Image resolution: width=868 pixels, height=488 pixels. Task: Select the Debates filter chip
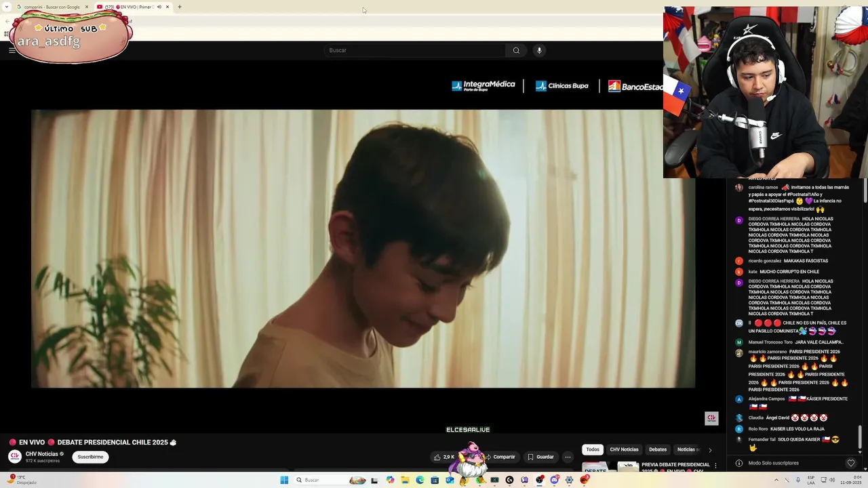point(658,449)
